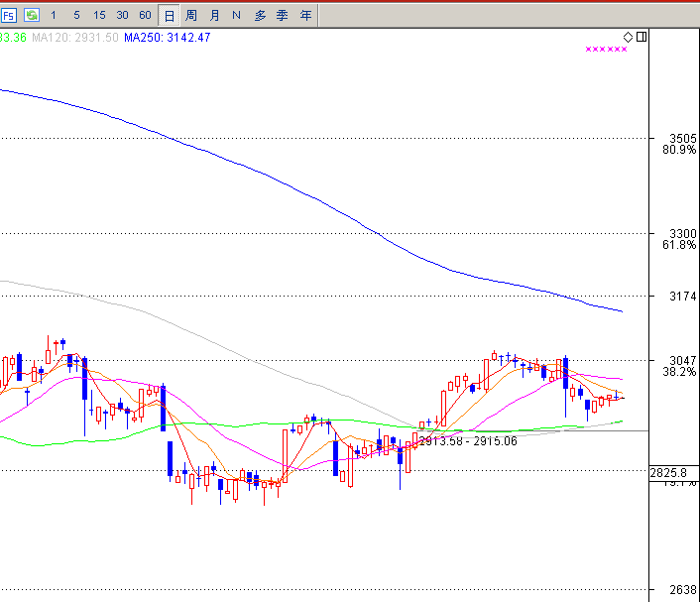Switch to weekly (周) chart period

191,15
